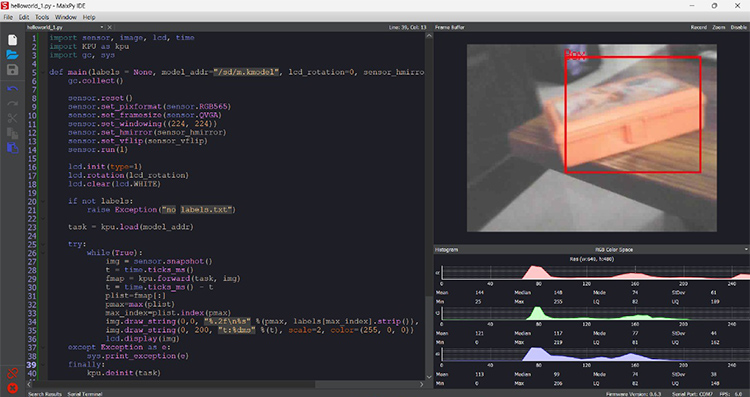The height and width of the screenshot is (397, 750).
Task: Click the FPS status bar entry
Action: point(730,394)
